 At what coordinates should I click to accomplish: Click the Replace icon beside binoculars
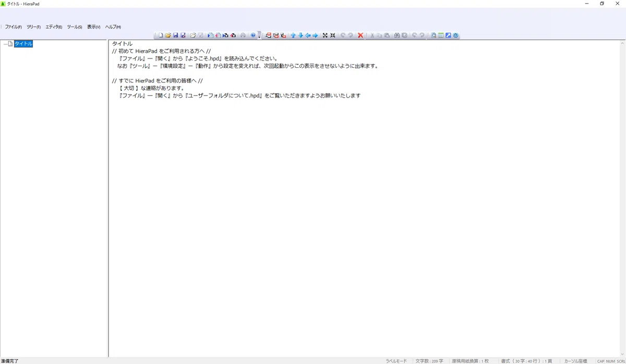pos(404,35)
